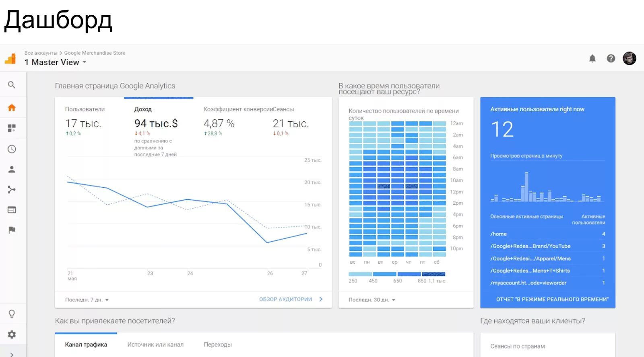Open the Audience person icon
This screenshot has height=357, width=644.
pos(12,169)
